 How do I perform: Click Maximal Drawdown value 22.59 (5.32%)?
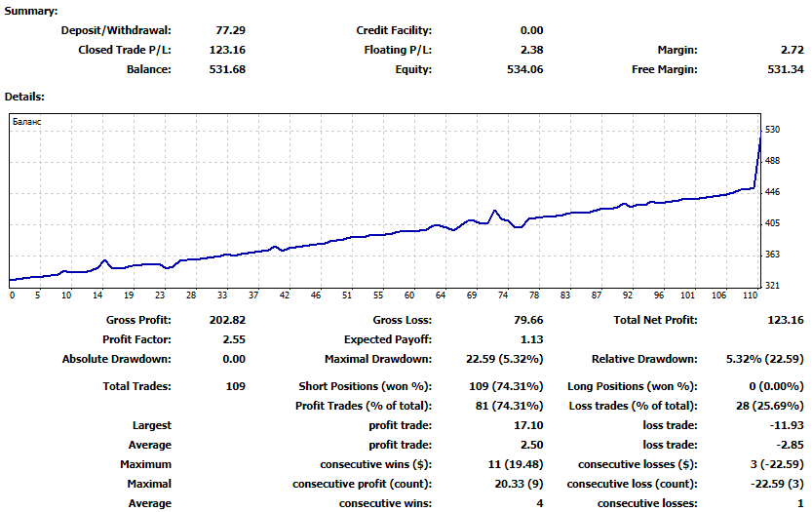(x=504, y=359)
